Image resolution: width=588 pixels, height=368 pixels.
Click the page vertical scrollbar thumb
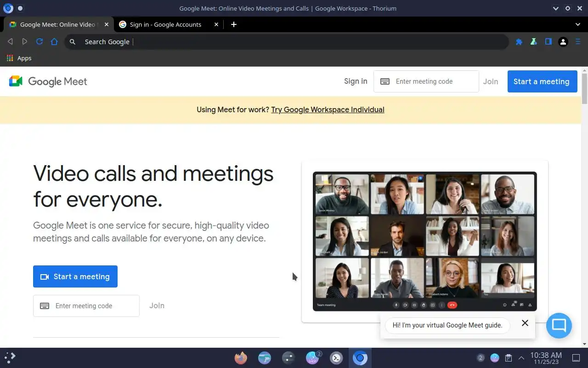(584, 88)
